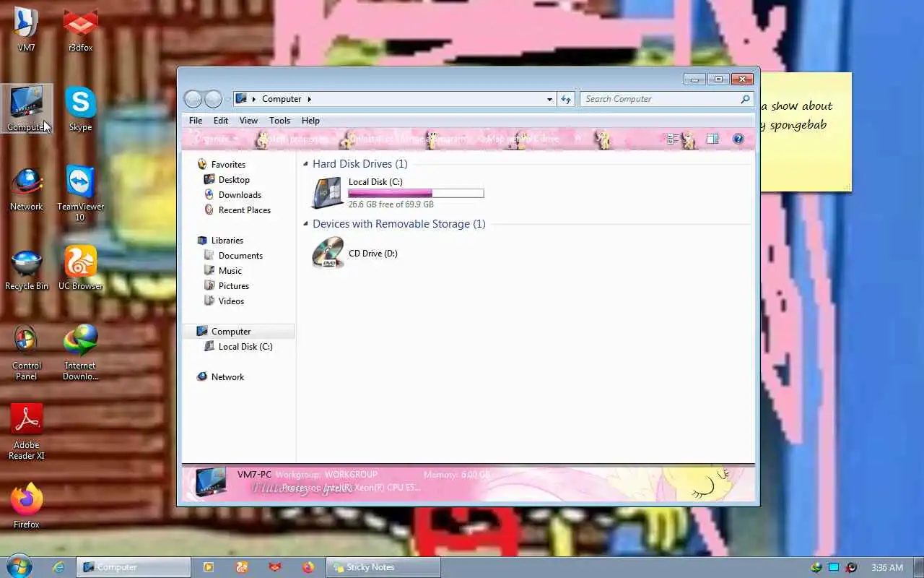Open Windows Media Player taskbar icon
Image resolution: width=924 pixels, height=578 pixels.
[x=209, y=567]
